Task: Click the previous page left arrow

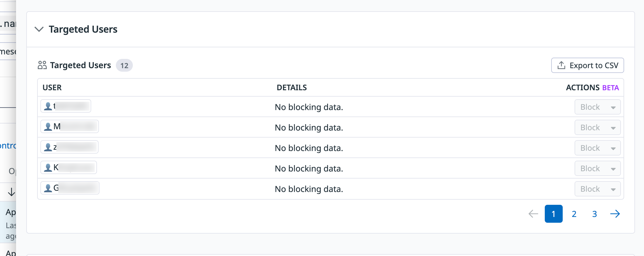Action: point(533,214)
